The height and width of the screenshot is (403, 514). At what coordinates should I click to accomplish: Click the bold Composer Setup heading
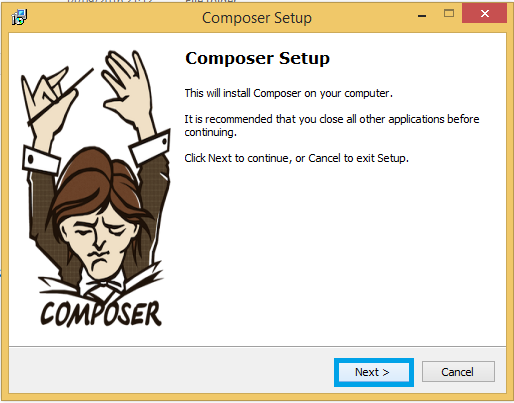pos(257,59)
